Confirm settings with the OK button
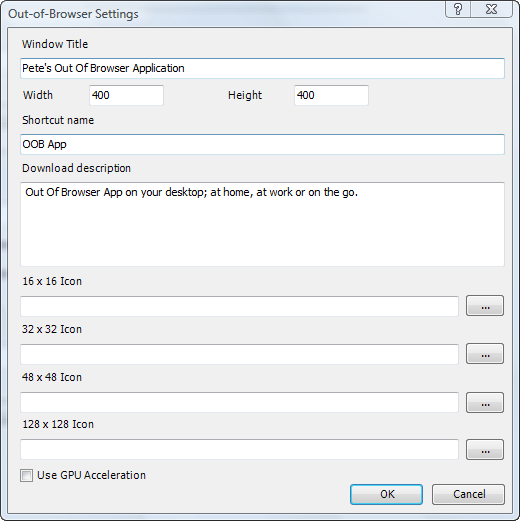 386,494
